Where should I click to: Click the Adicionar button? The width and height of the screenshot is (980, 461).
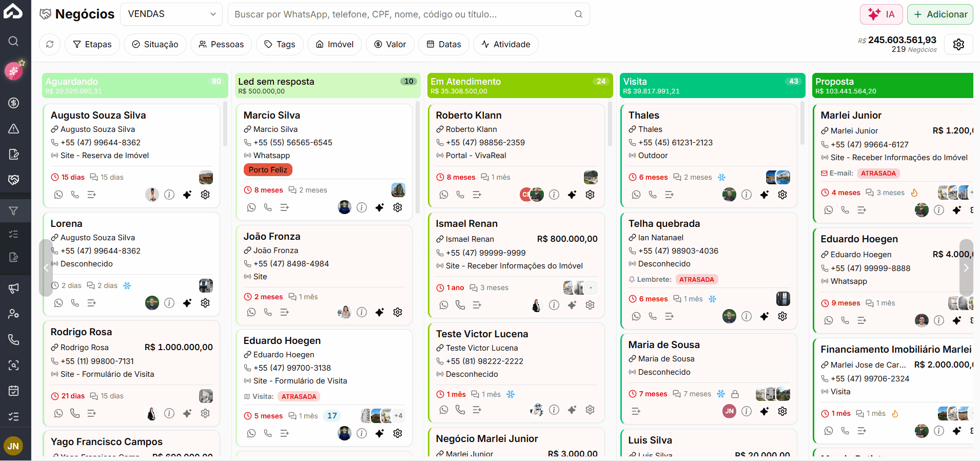(940, 14)
